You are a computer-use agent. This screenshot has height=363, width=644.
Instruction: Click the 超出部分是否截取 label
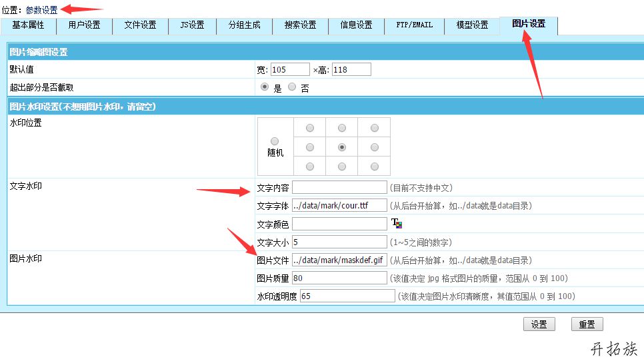(x=41, y=87)
